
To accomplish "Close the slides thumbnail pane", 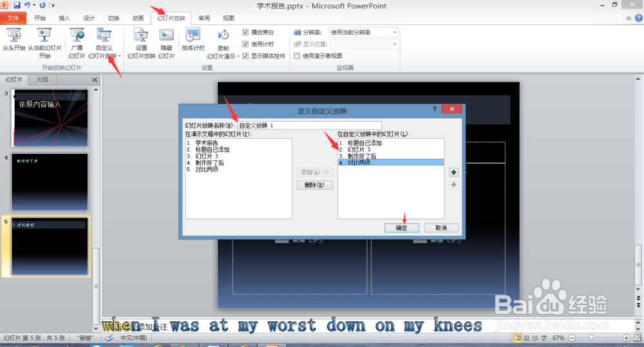I will click(95, 80).
